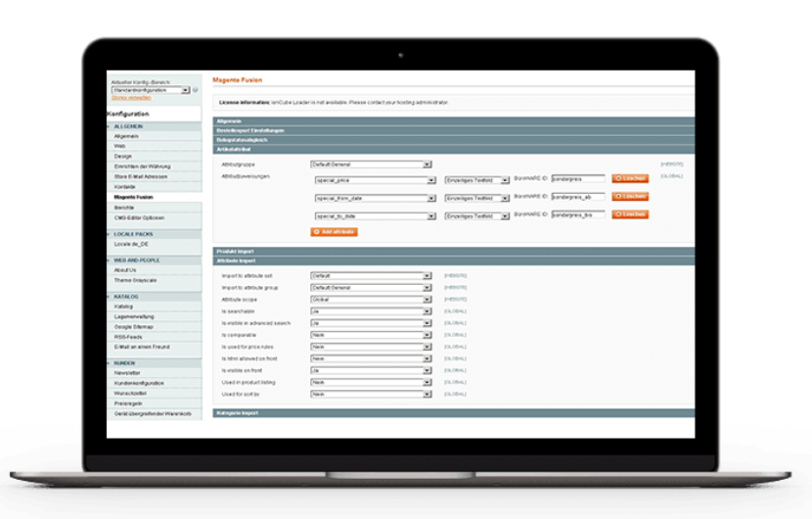Open RSS-Feeds sidebar entry
This screenshot has height=519, width=812.
point(128,337)
